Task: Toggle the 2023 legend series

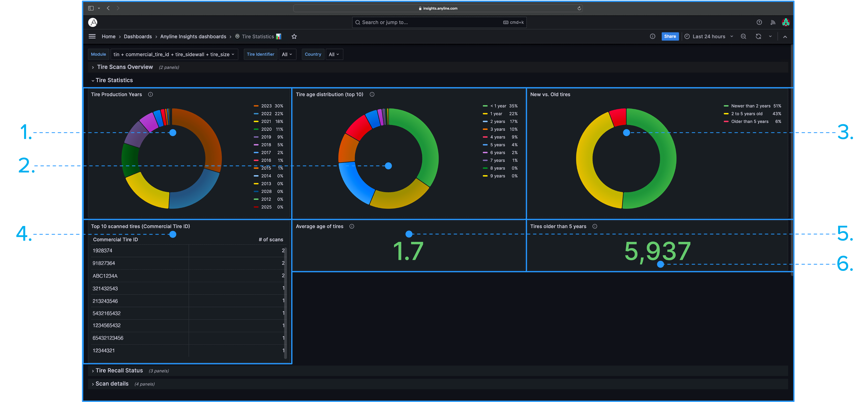Action: 266,106
